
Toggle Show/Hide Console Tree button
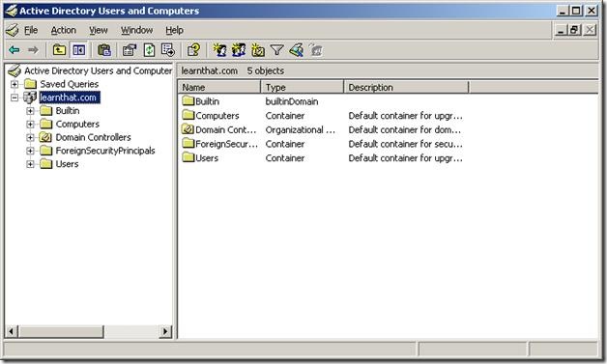click(79, 50)
